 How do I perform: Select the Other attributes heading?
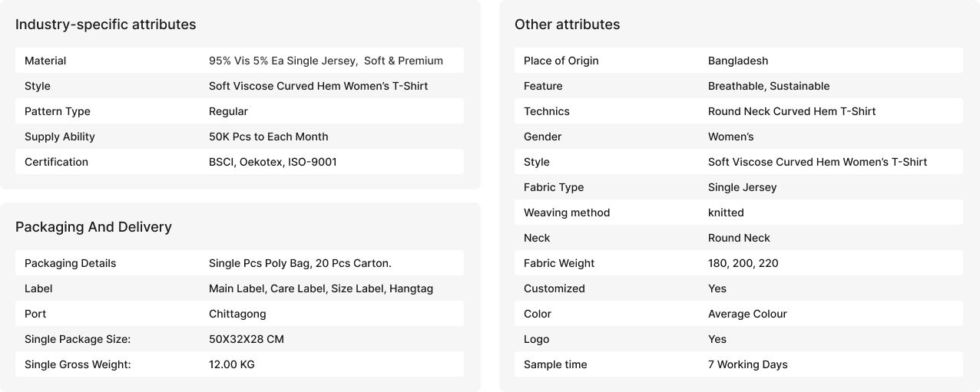tap(567, 25)
